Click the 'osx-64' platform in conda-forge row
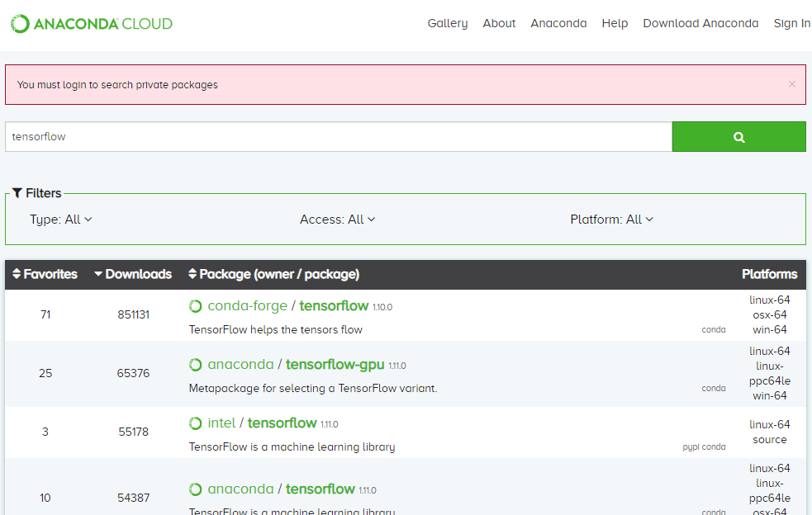This screenshot has width=812, height=515. pyautogui.click(x=770, y=314)
